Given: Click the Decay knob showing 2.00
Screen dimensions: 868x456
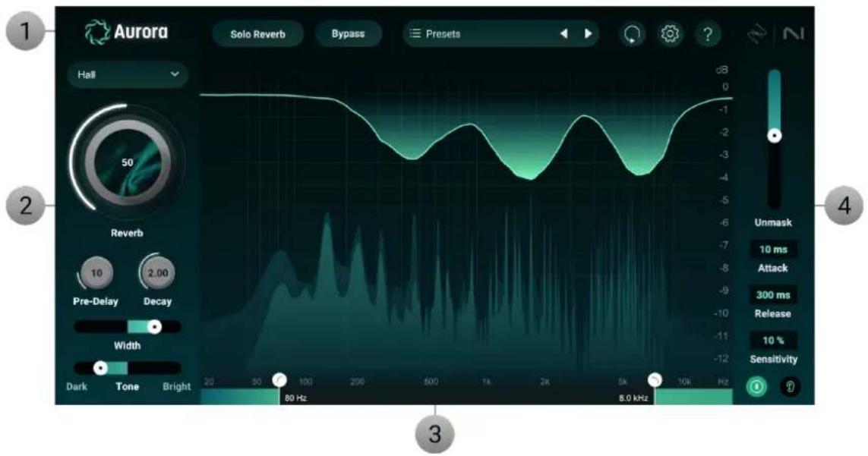Looking at the screenshot, I should coord(158,273).
